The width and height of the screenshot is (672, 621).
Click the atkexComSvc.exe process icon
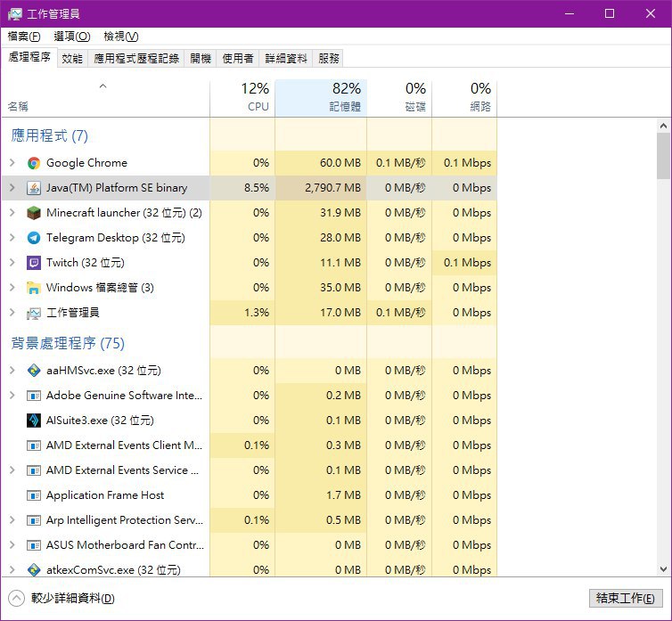click(34, 569)
